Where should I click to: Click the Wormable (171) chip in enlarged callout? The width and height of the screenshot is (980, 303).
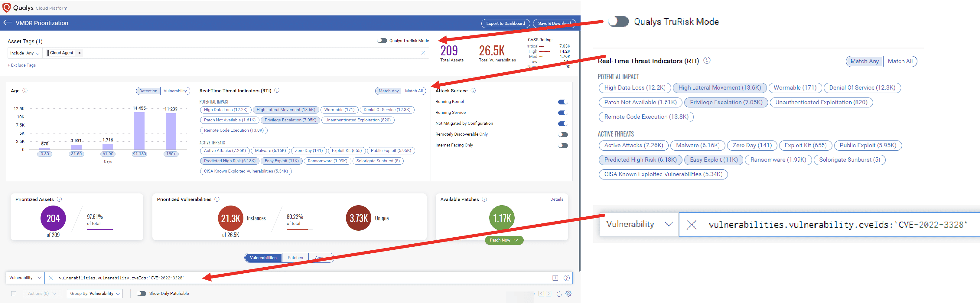(x=795, y=88)
